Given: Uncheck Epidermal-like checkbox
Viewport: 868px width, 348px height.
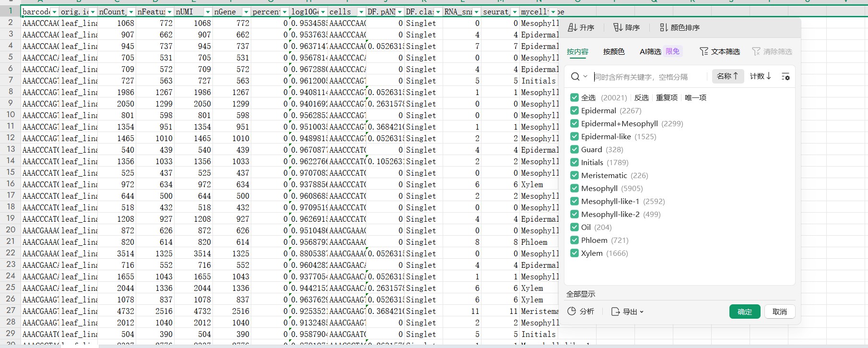Looking at the screenshot, I should click(575, 136).
